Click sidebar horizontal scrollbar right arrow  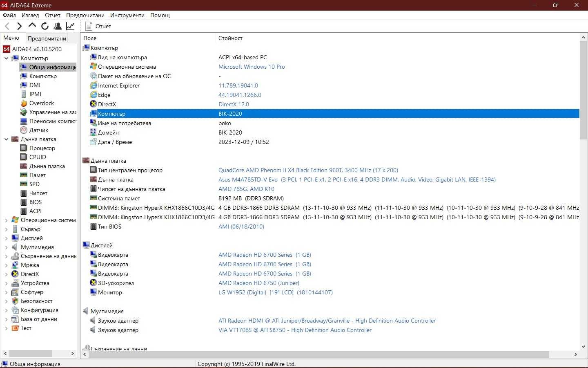click(x=72, y=353)
